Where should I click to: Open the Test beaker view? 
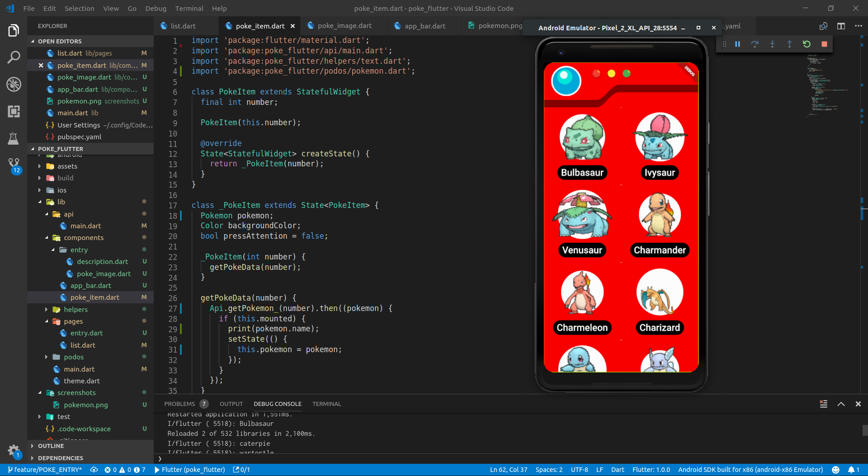coord(14,138)
